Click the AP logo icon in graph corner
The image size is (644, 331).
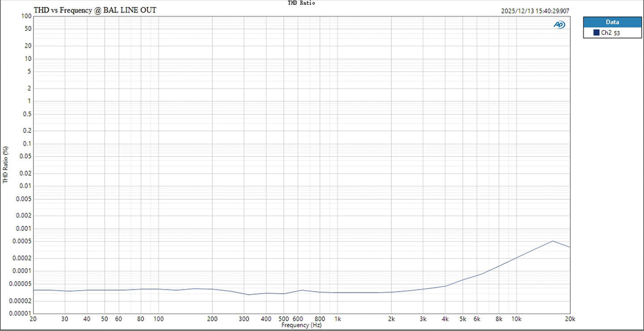click(559, 25)
